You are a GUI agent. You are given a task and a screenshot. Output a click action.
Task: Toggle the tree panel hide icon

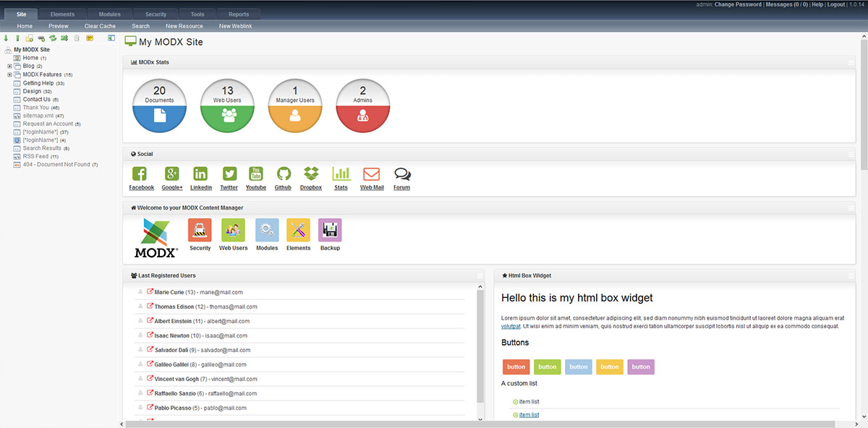pos(111,38)
